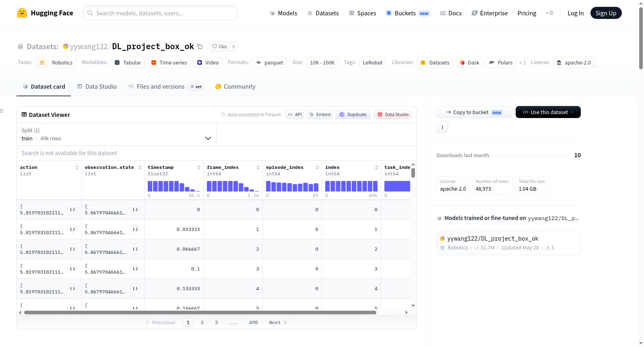Open the Files and versions tab
Screen dimensions: 644x347
(166, 87)
